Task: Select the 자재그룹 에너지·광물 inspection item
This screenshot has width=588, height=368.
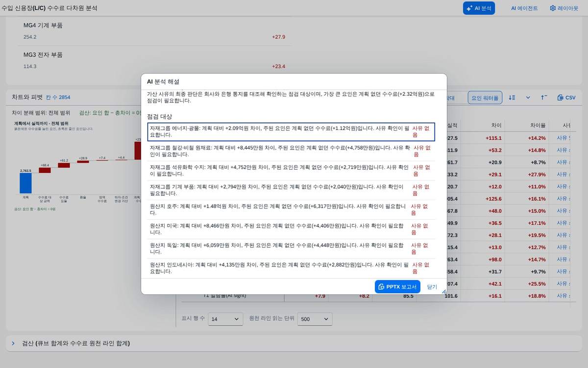Action: 291,131
